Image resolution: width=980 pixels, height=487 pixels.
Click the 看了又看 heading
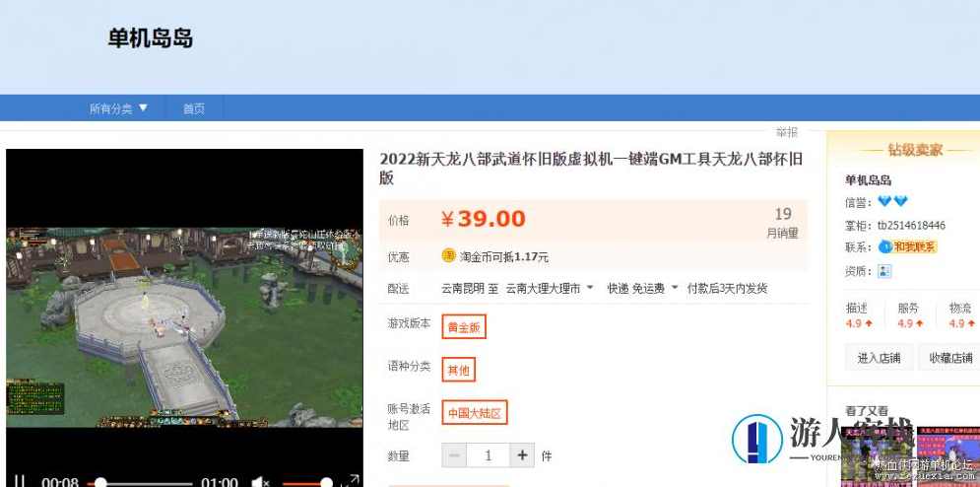(867, 411)
